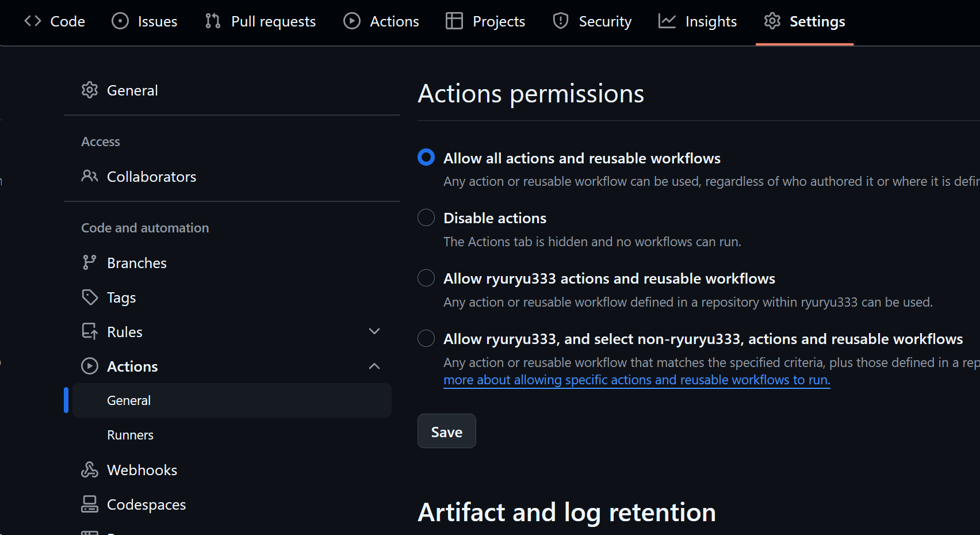Click the 'Allow ryuryu333 actions and reusable workflows' label

609,278
